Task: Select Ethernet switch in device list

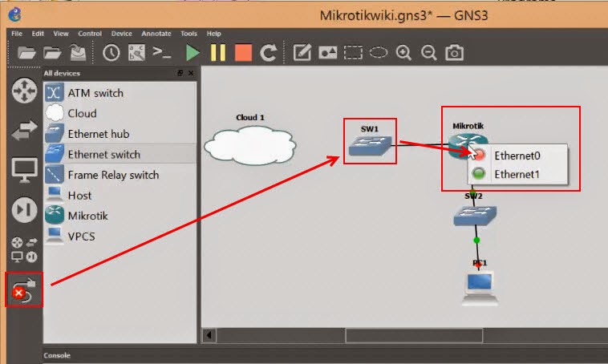Action: tap(120, 155)
